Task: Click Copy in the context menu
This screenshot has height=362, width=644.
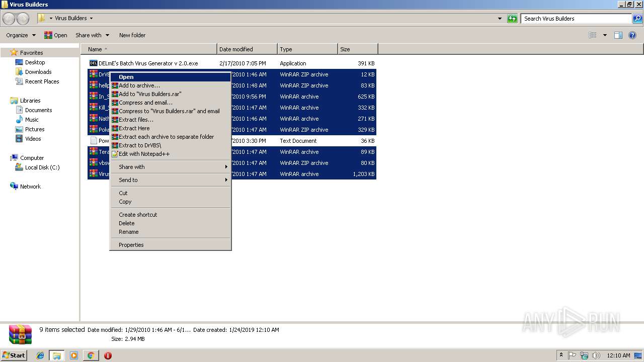Action: [x=171, y=202]
